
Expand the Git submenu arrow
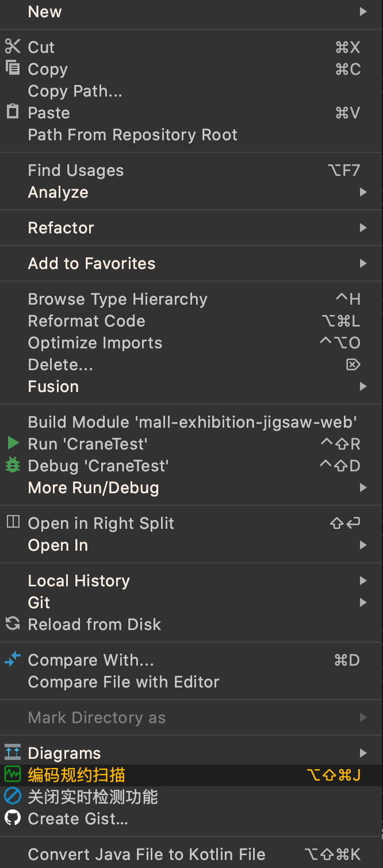pyautogui.click(x=363, y=602)
